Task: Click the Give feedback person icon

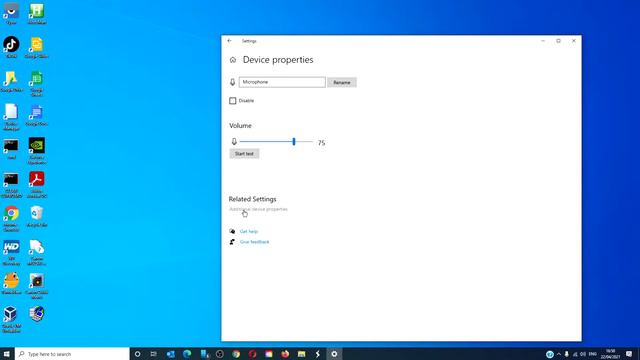Action: [x=232, y=242]
